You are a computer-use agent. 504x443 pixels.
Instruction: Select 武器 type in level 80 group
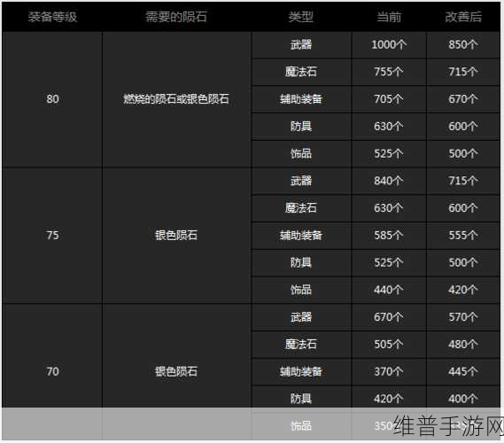pyautogui.click(x=301, y=44)
